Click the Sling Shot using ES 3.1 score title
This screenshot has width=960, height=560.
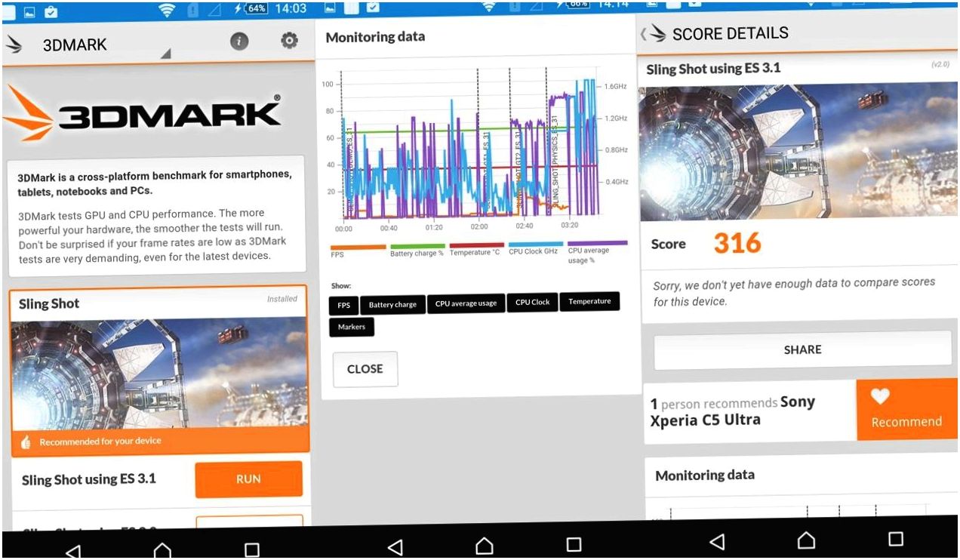coord(713,69)
